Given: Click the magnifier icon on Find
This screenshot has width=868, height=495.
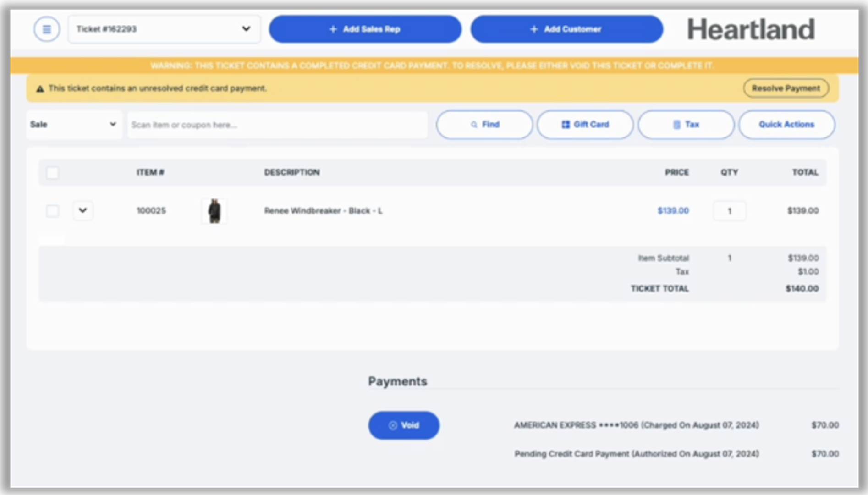Looking at the screenshot, I should (474, 125).
